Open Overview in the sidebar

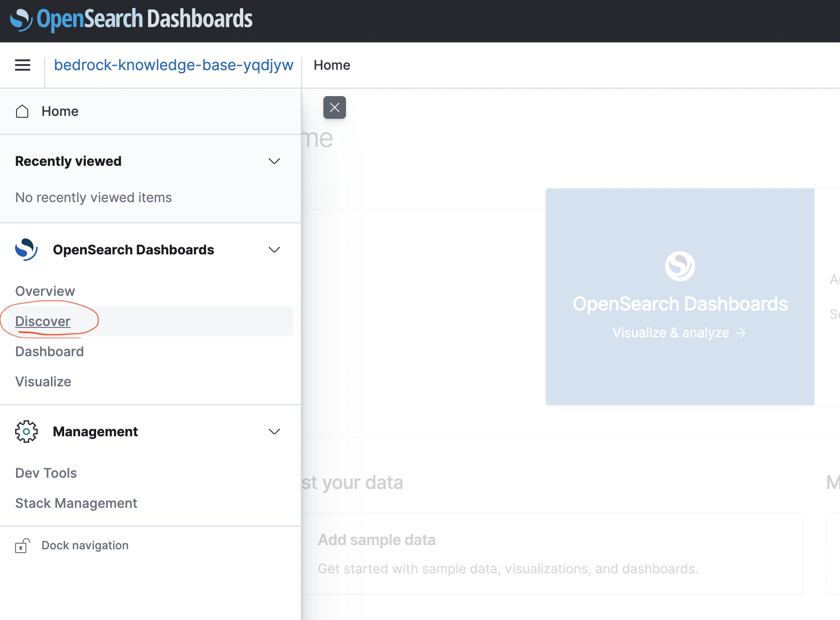pos(45,291)
